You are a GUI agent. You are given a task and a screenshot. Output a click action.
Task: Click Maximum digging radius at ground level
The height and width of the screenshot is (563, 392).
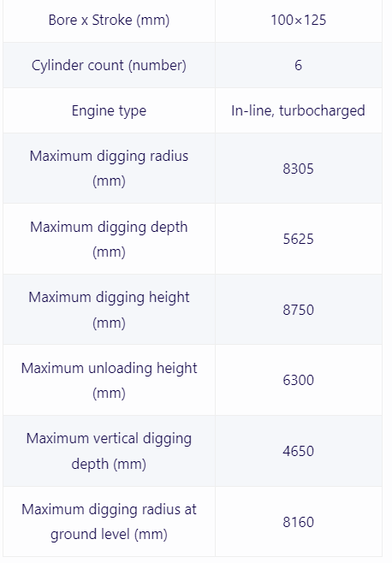109,522
